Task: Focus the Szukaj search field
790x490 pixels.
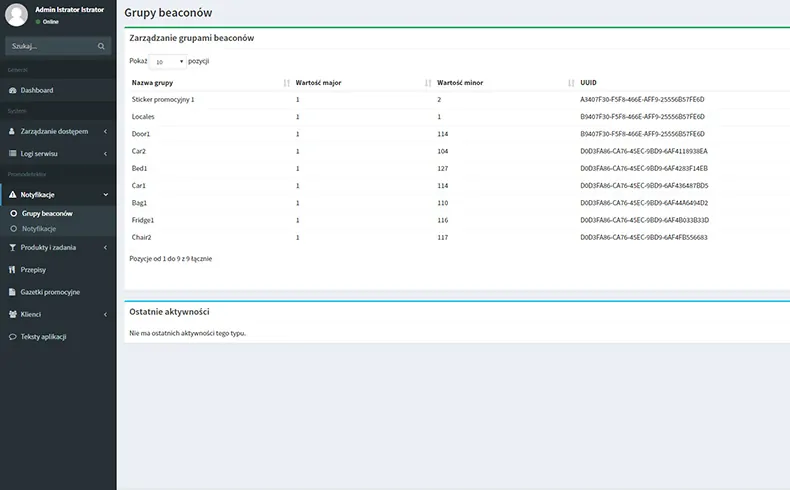Action: pyautogui.click(x=50, y=46)
